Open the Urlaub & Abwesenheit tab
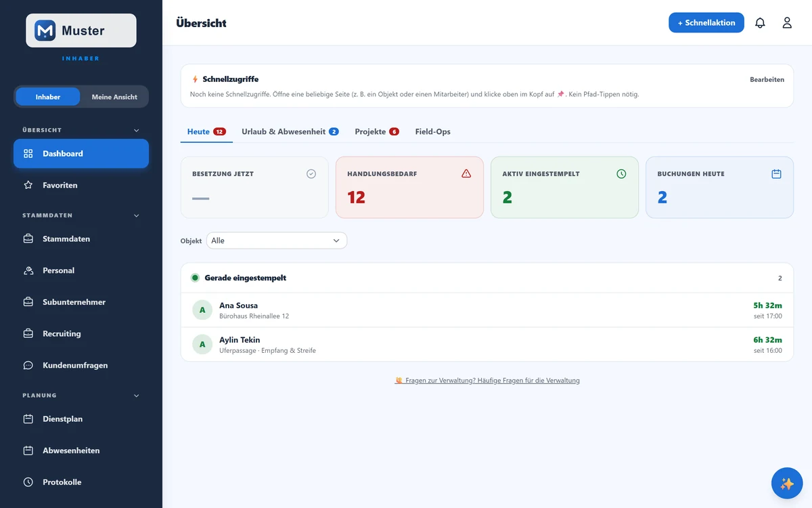The image size is (812, 508). point(290,131)
